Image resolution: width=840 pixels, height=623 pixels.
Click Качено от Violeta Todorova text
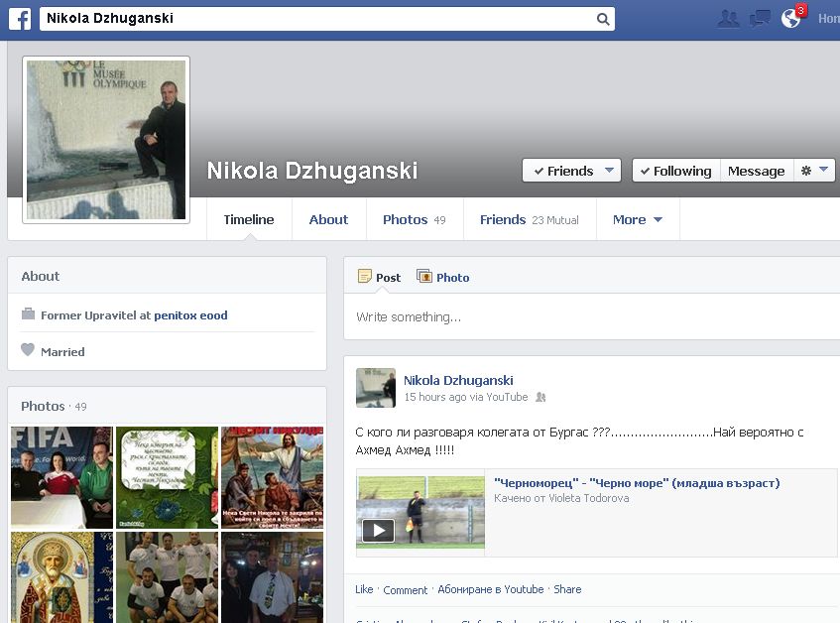pyautogui.click(x=561, y=498)
